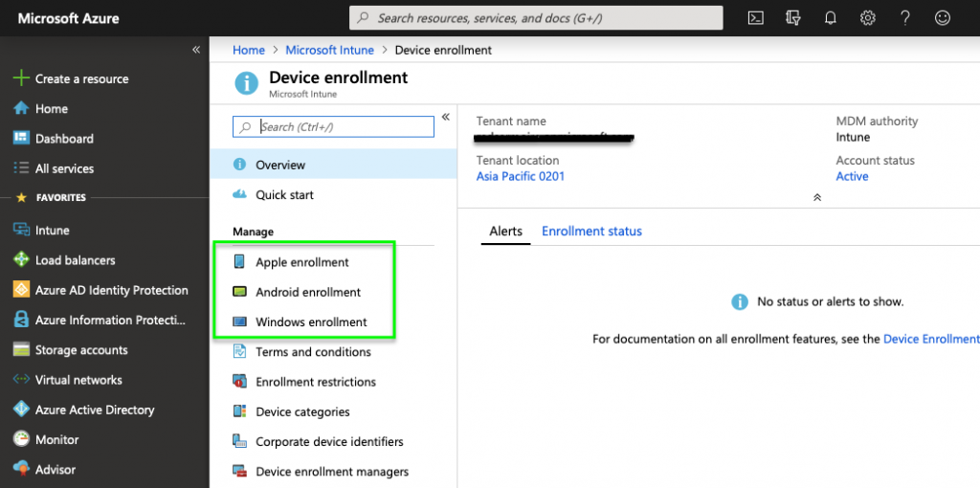Image resolution: width=980 pixels, height=488 pixels.
Task: Click the Terms and conditions icon
Action: click(239, 352)
